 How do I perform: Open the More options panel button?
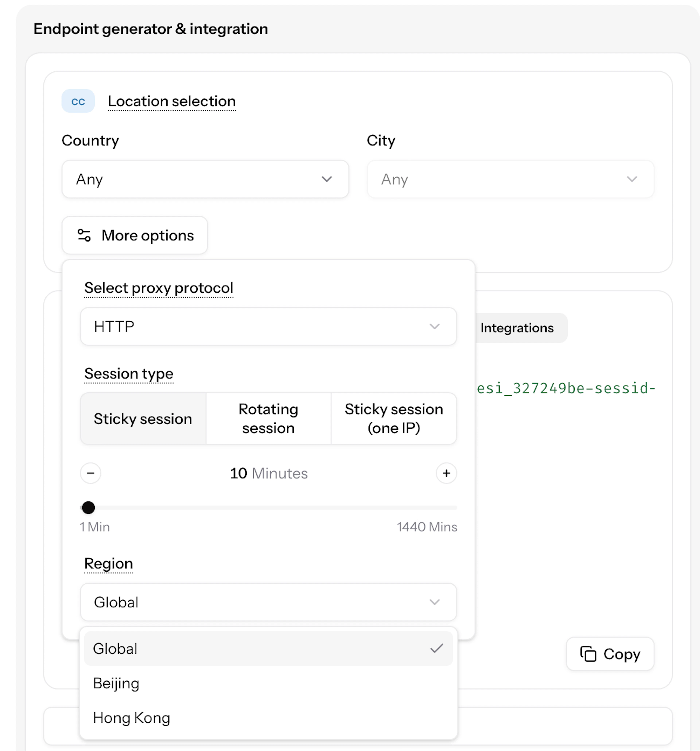point(135,235)
